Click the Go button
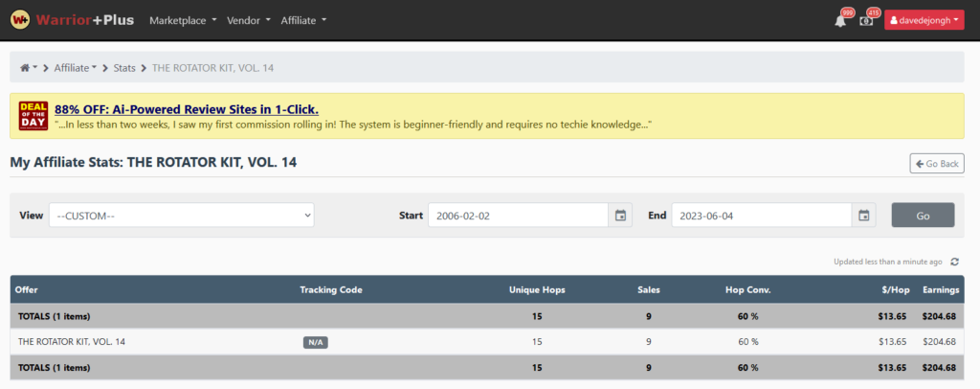980x389 pixels. 924,216
